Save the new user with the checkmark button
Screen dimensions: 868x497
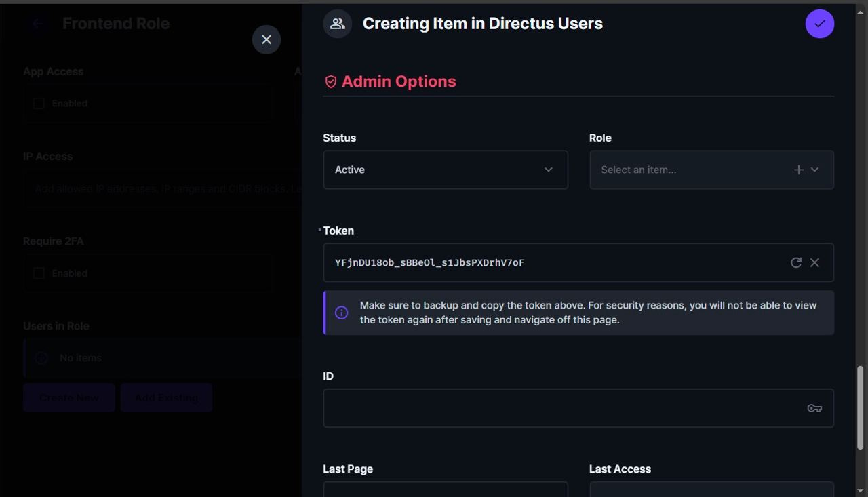[x=819, y=23]
